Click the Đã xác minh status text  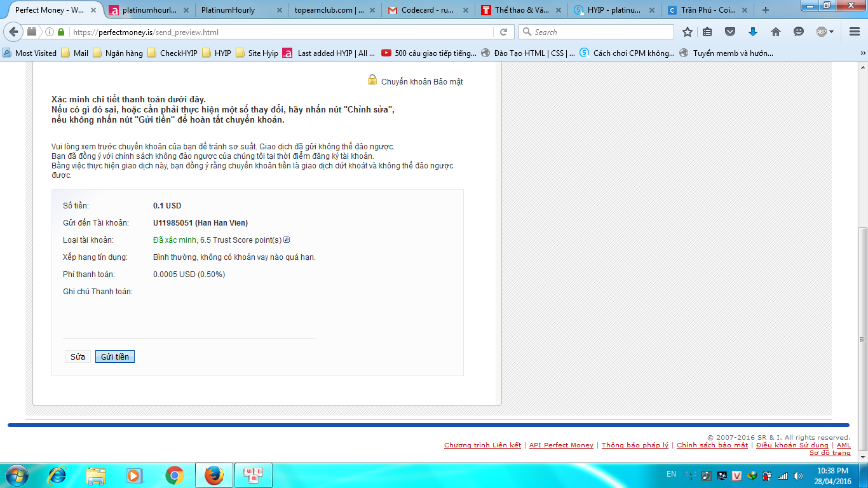point(175,240)
